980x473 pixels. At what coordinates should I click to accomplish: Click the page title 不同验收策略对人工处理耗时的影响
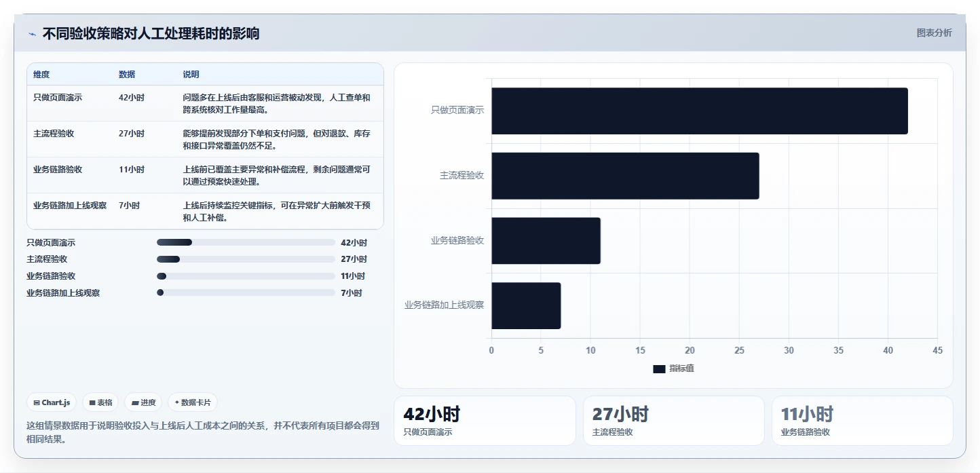[x=151, y=34]
